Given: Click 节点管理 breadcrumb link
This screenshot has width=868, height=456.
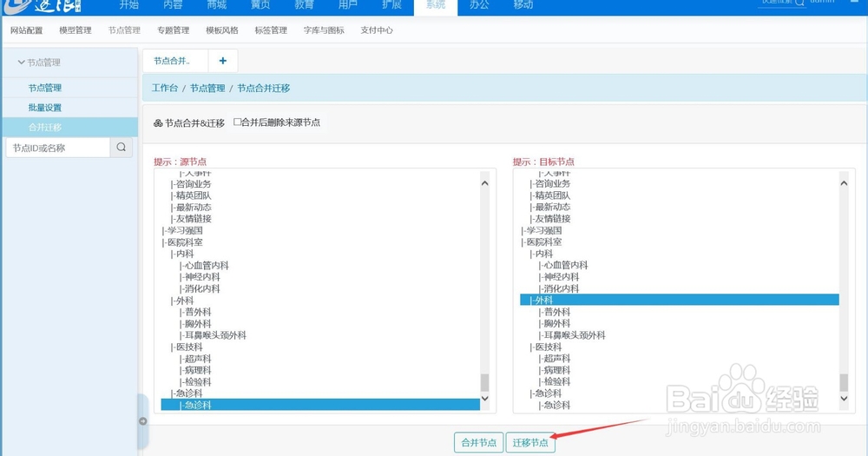Looking at the screenshot, I should click(207, 88).
